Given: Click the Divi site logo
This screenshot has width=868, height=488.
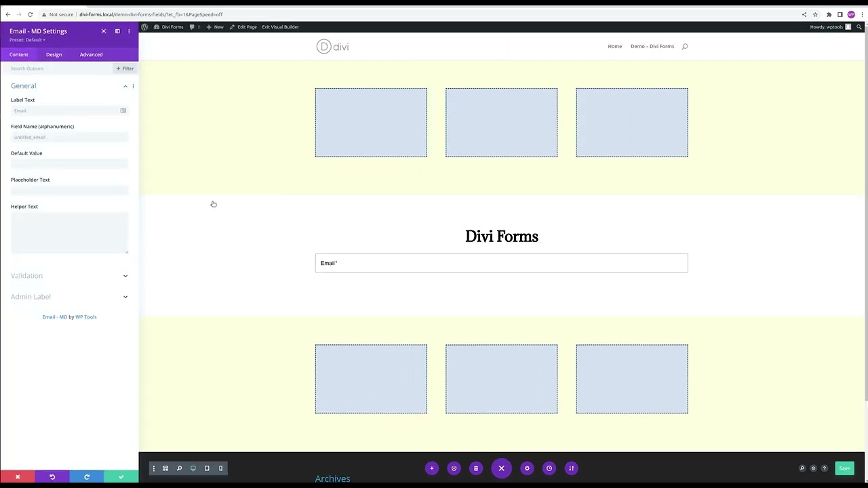Looking at the screenshot, I should pyautogui.click(x=332, y=47).
